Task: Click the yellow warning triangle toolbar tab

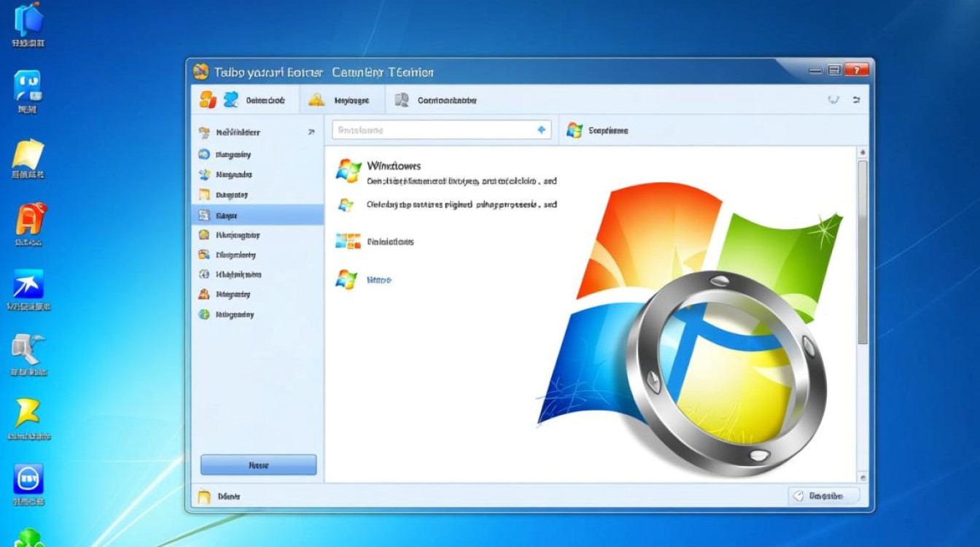Action: pyautogui.click(x=316, y=101)
